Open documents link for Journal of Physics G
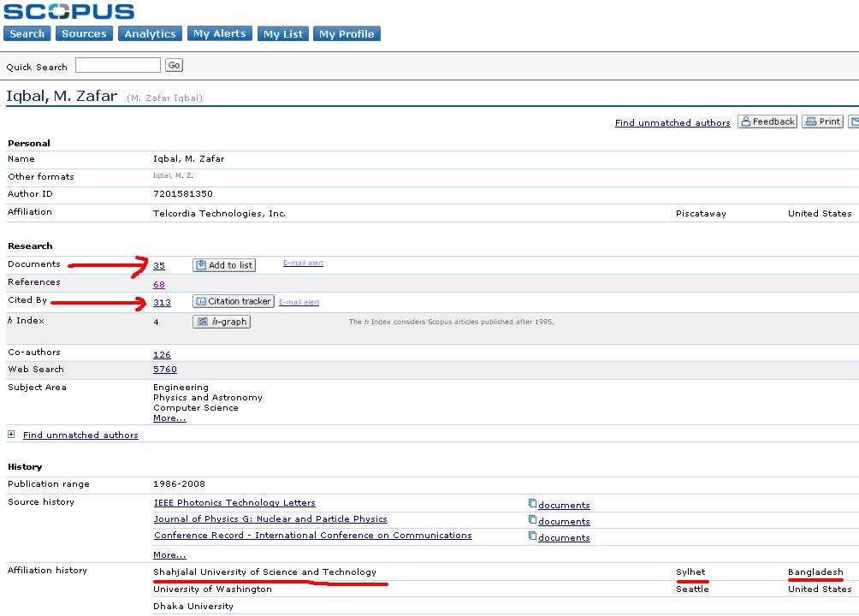This screenshot has height=616, width=859. 564,522
